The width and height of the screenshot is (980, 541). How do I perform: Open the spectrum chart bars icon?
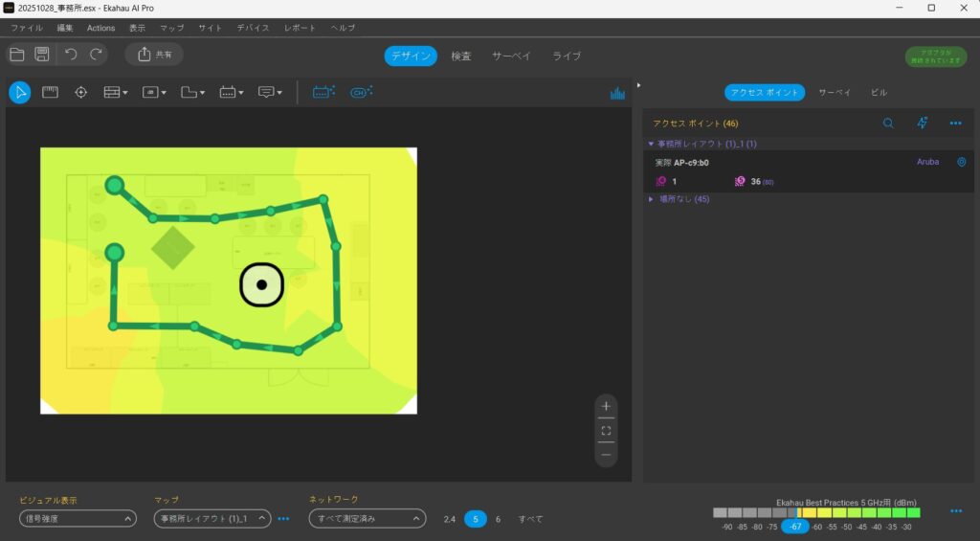pyautogui.click(x=617, y=93)
